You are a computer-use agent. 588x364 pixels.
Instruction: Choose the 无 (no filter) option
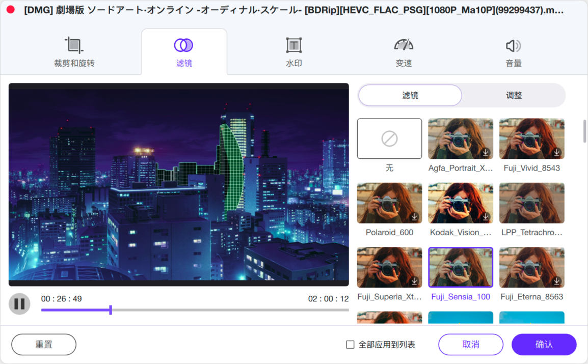tap(389, 138)
